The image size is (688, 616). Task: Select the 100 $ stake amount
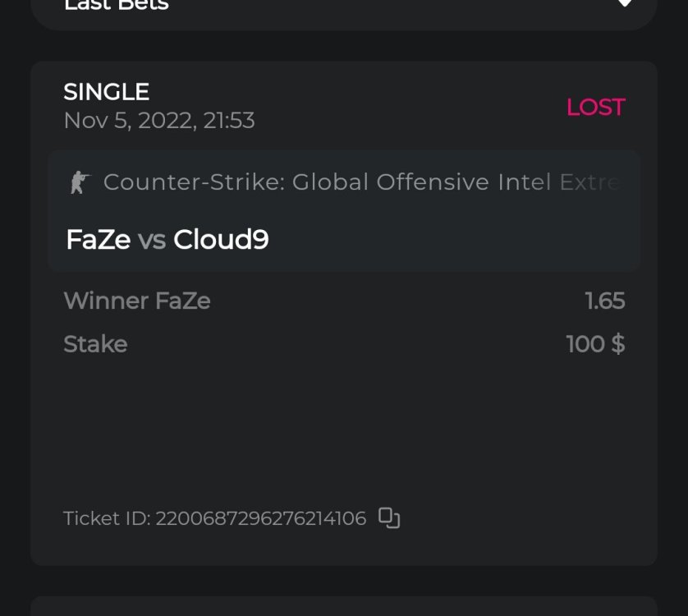[595, 343]
